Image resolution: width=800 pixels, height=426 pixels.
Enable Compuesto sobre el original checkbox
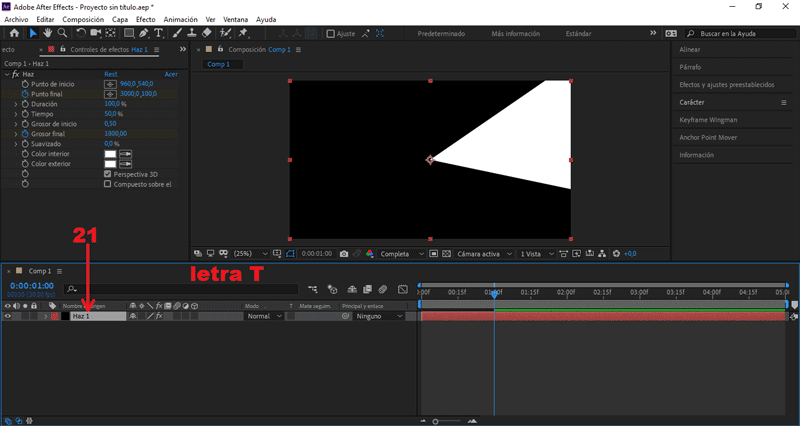coord(108,184)
